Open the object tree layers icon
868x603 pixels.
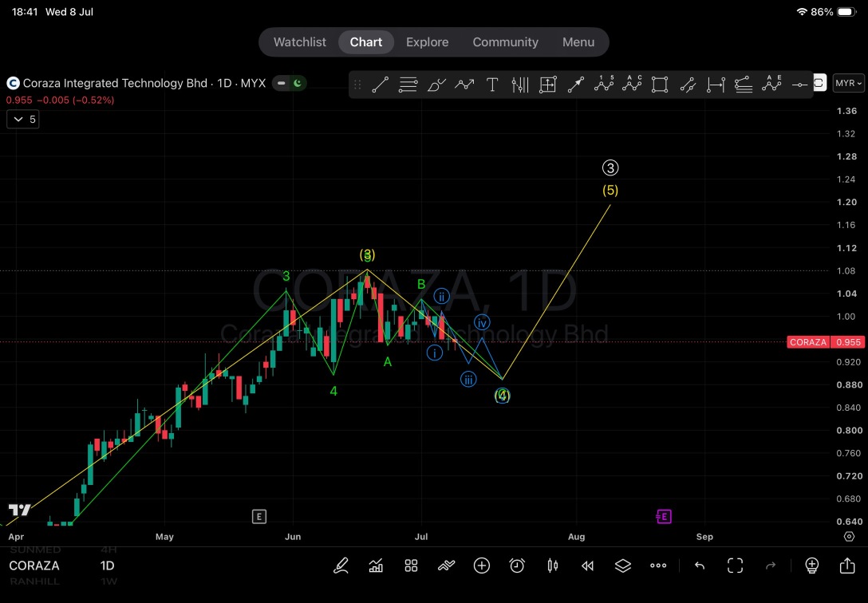tap(623, 566)
